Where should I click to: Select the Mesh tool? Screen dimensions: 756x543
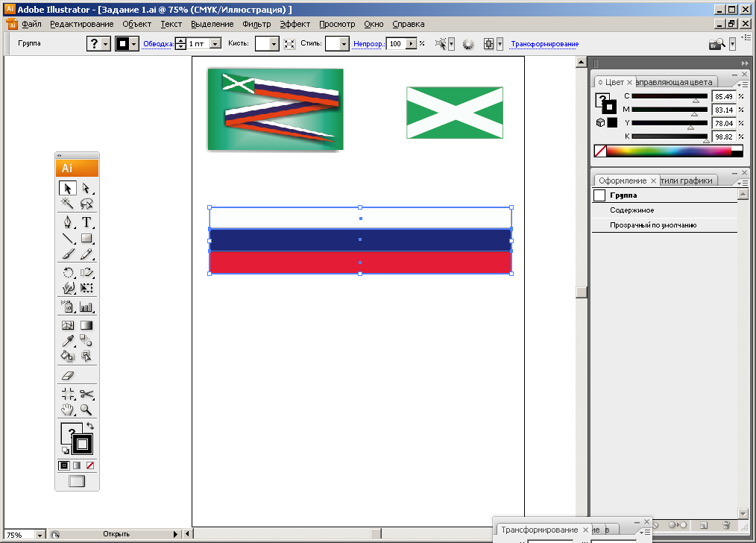[x=68, y=325]
